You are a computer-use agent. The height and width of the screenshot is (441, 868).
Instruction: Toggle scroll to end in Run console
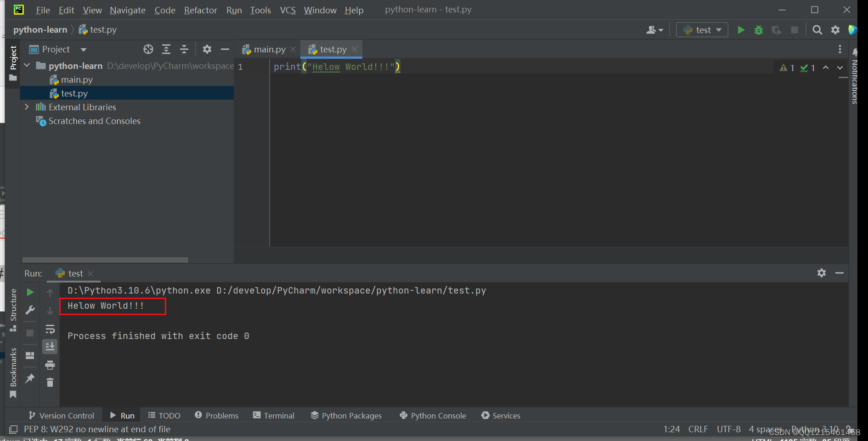coord(50,347)
